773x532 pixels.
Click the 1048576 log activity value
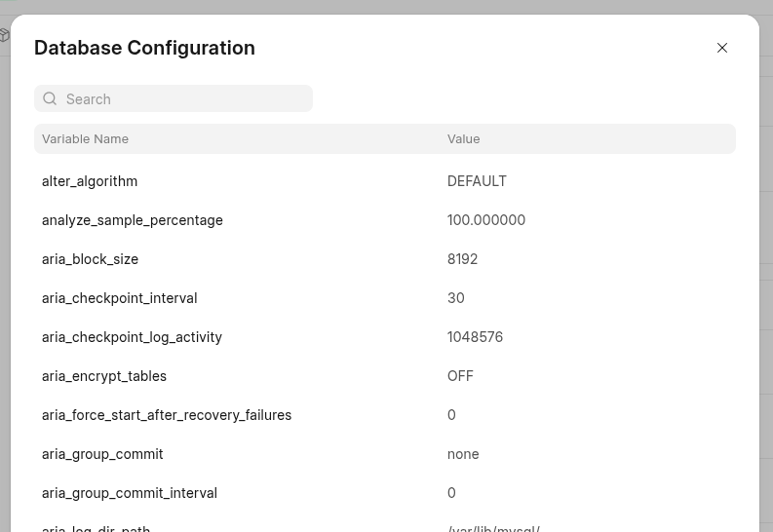475,337
